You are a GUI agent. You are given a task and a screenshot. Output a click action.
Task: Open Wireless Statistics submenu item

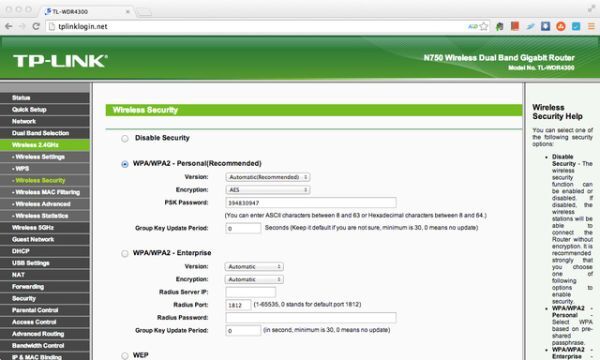45,216
